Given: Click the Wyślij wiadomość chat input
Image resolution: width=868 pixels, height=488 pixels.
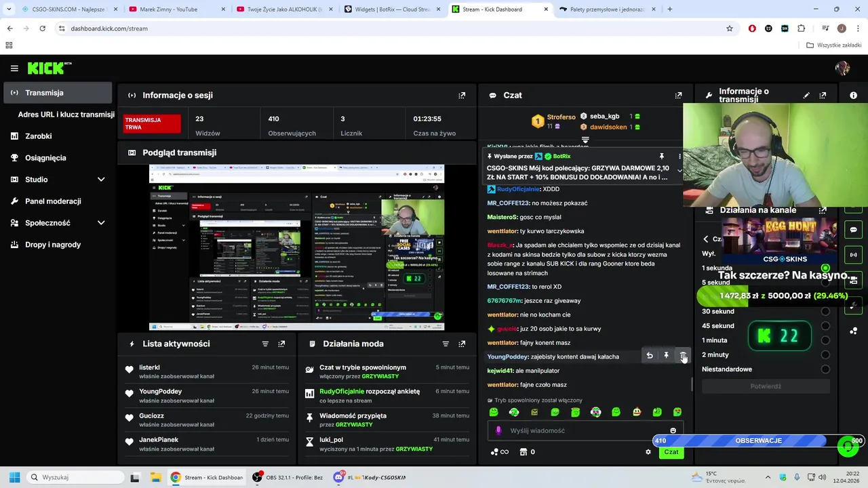Looking at the screenshot, I should (585, 430).
